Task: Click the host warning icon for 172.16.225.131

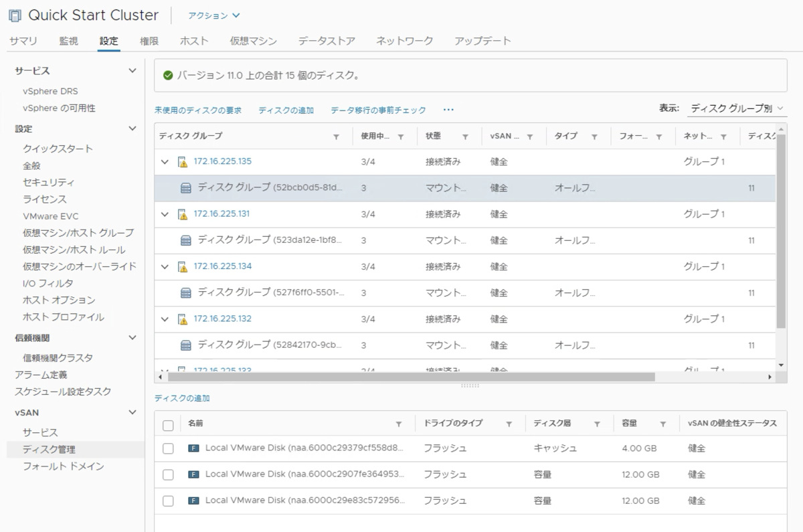Action: [x=182, y=214]
